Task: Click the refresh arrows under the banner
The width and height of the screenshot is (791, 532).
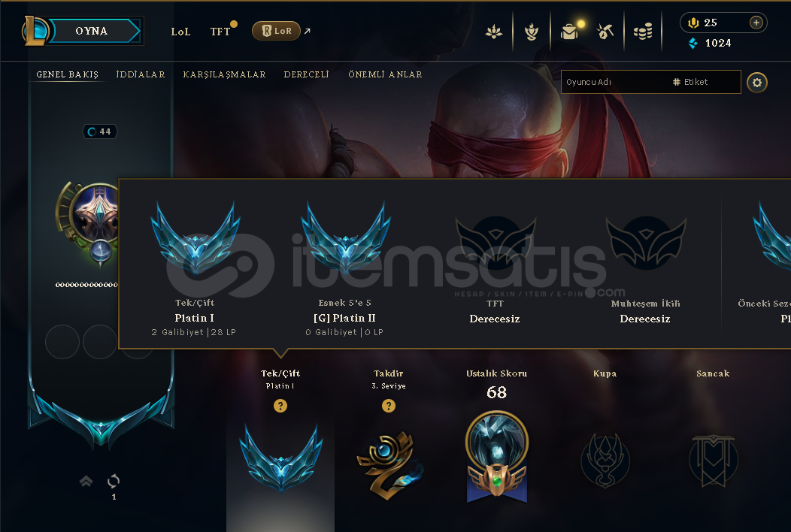Action: point(114,481)
